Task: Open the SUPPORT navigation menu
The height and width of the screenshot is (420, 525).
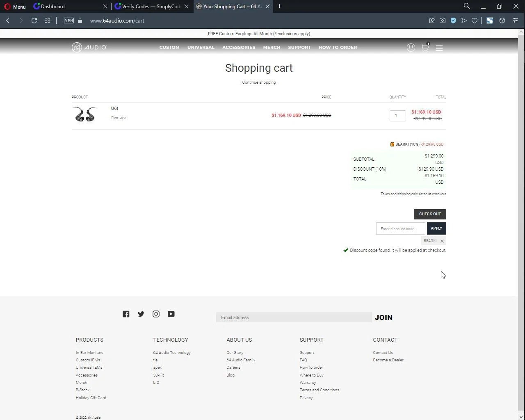Action: [x=299, y=48]
